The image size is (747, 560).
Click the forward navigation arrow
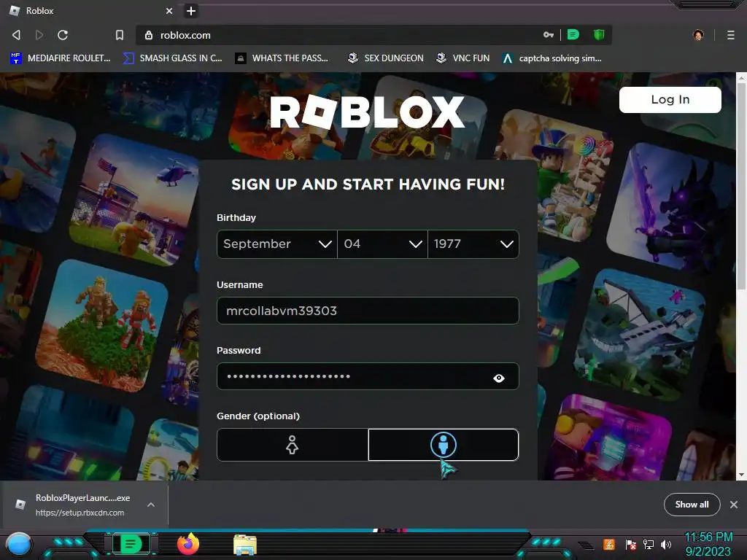pos(39,35)
